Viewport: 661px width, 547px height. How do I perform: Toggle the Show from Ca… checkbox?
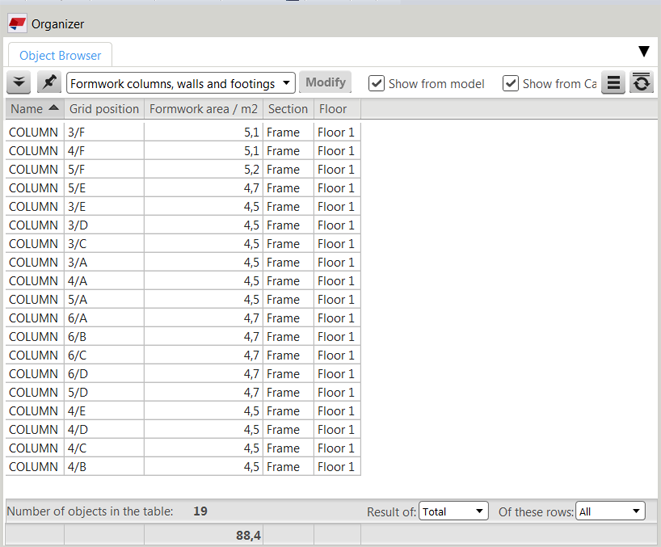coord(511,84)
